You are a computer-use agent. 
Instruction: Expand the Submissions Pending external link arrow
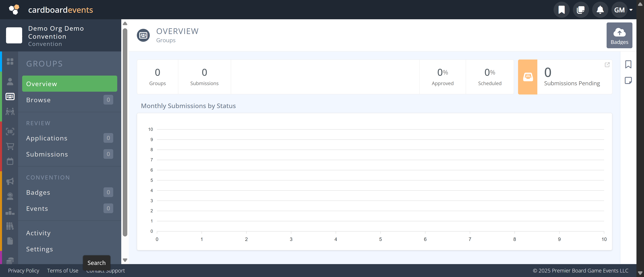point(607,65)
